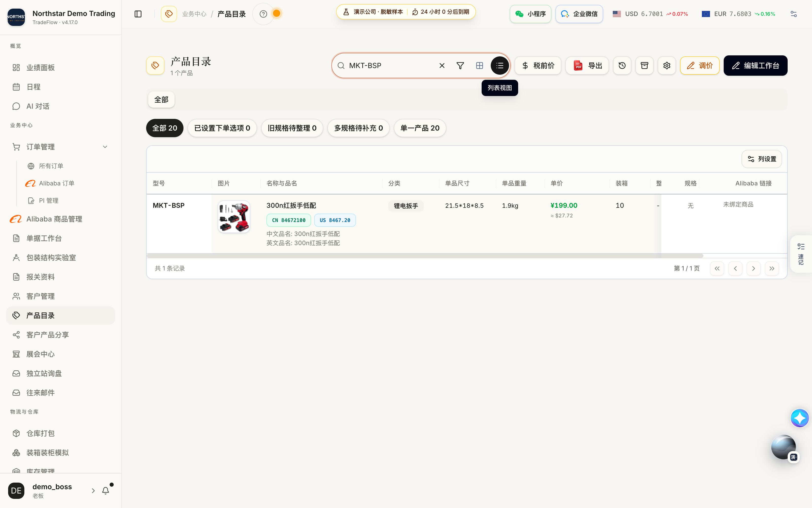Open 业绩面板 dashboard in sidebar
812x508 pixels.
[60, 68]
